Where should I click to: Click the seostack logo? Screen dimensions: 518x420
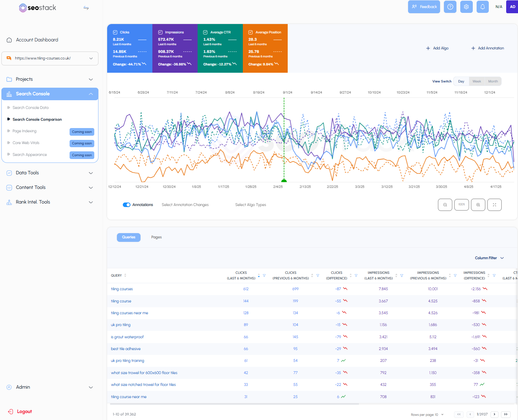coord(38,7)
